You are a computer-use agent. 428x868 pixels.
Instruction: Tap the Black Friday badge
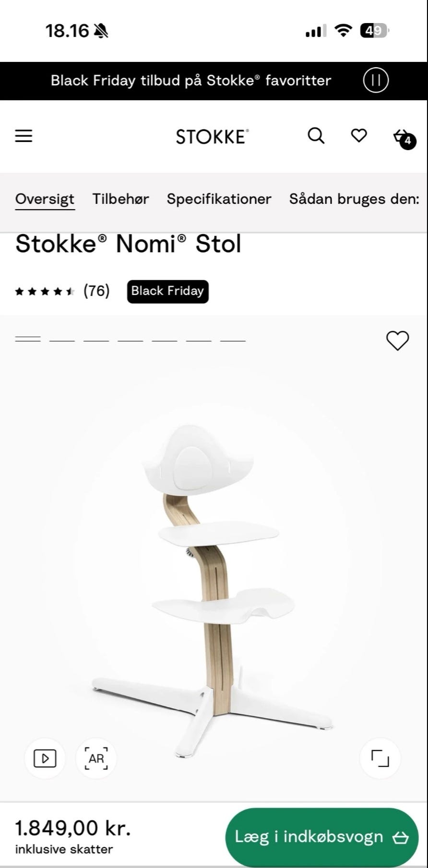167,291
